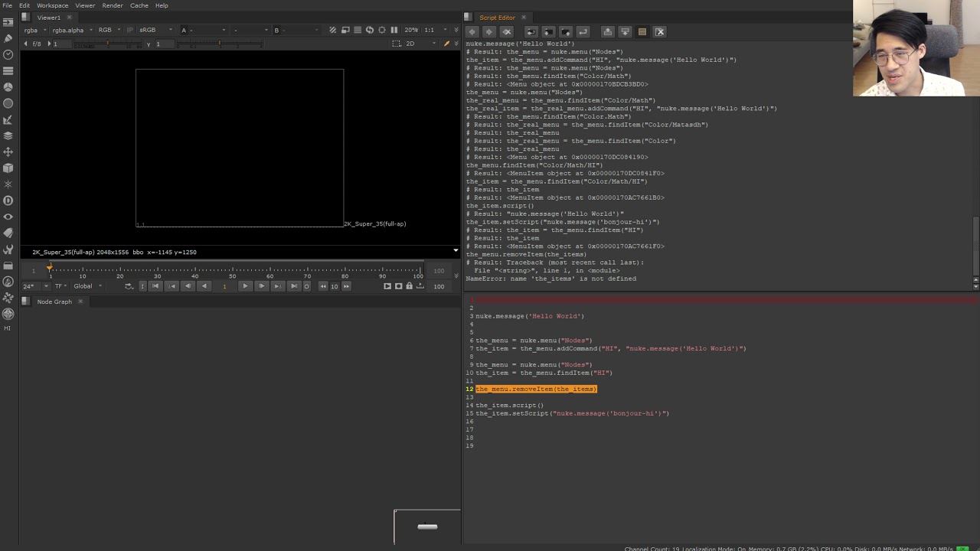Screen dimensions: 980x551
Task: Open the Cache menu
Action: (x=139, y=5)
